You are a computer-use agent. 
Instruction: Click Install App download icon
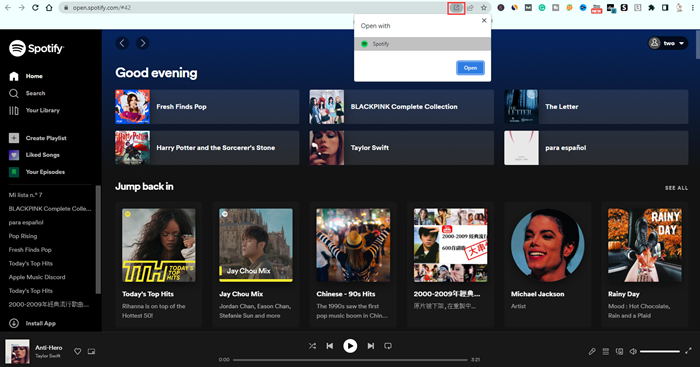(x=14, y=323)
